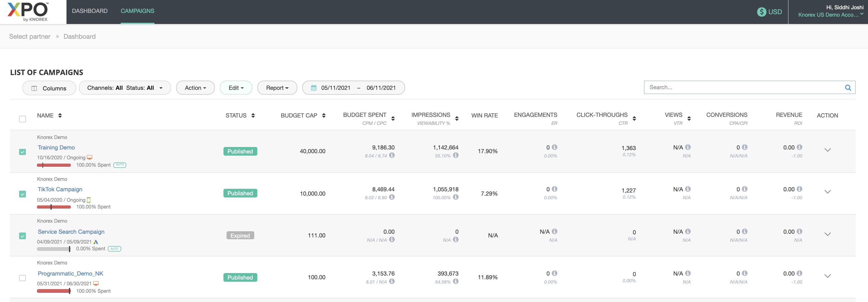Image resolution: width=868 pixels, height=302 pixels.
Task: Open the Channels and Status filter dropdown
Action: click(125, 88)
